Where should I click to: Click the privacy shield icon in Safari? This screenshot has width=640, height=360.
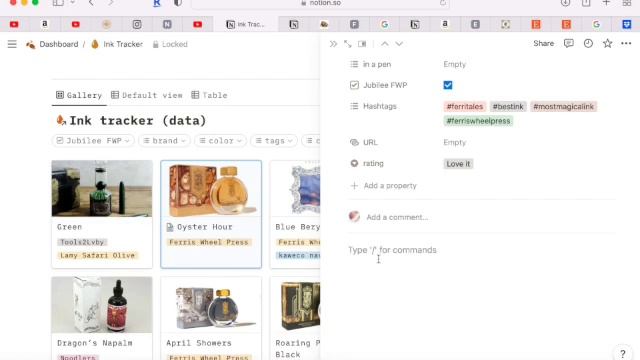[178, 2]
